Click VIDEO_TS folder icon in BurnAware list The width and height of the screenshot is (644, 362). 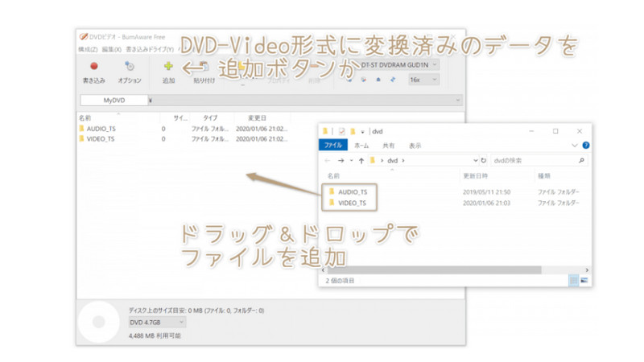[x=81, y=138]
